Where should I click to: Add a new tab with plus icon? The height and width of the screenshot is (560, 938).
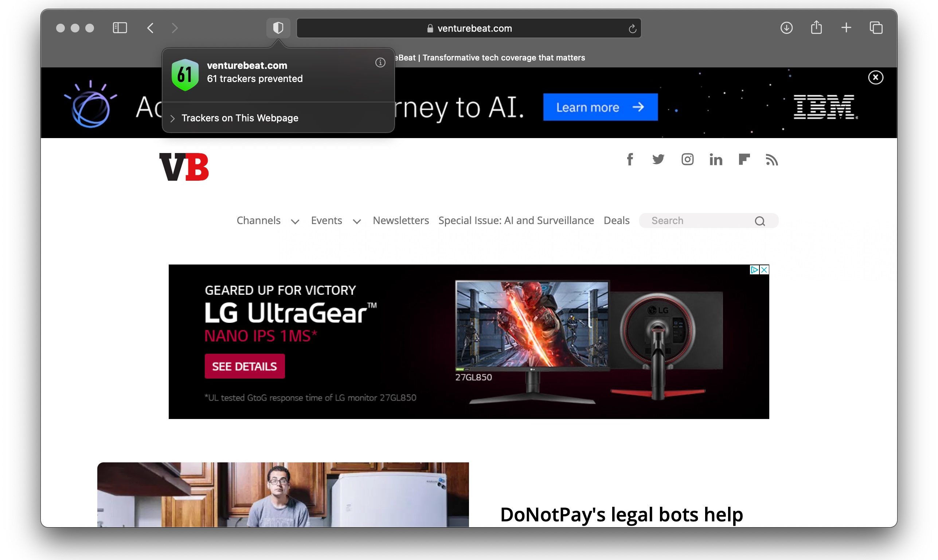click(846, 28)
